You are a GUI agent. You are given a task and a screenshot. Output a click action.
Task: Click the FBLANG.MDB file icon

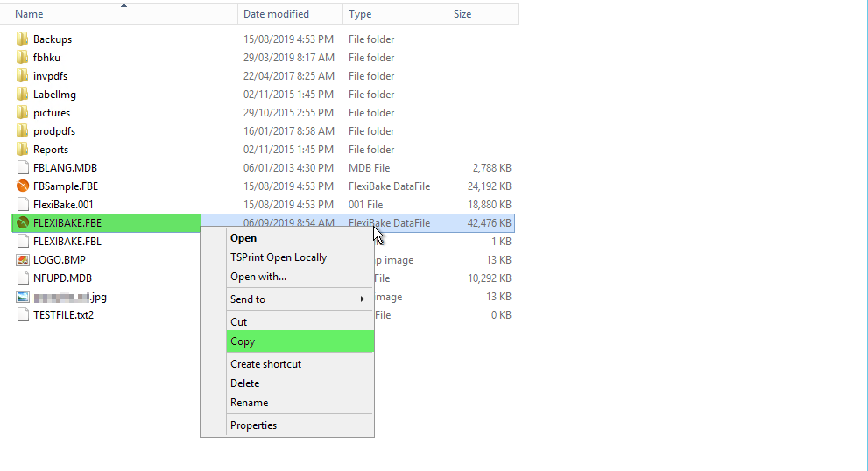point(23,167)
